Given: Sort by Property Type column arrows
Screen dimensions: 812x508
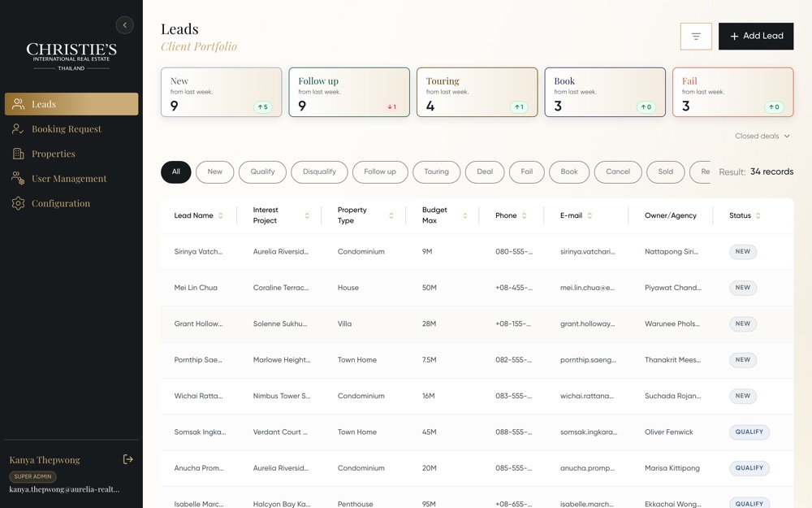Looking at the screenshot, I should (391, 215).
